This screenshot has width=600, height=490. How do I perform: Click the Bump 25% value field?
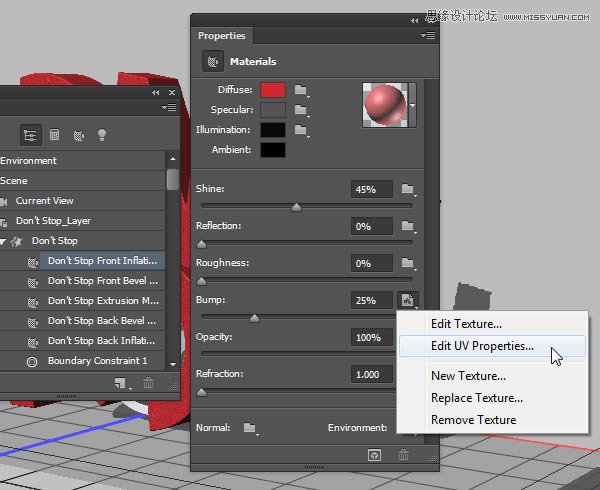[x=372, y=300]
